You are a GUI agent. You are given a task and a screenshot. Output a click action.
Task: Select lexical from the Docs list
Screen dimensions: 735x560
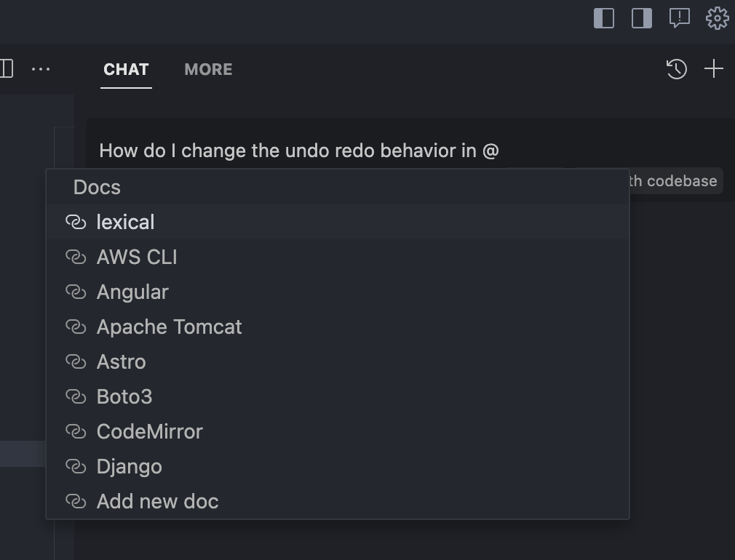coord(338,222)
